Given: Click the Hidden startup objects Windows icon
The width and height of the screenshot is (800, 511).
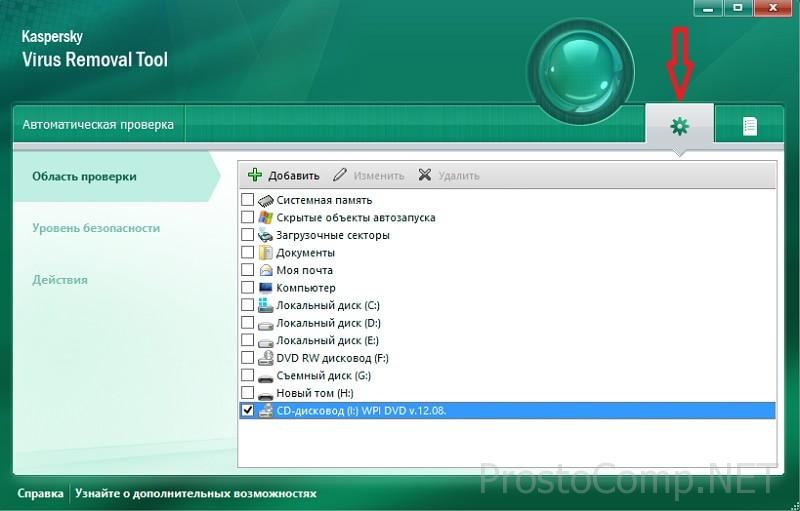Looking at the screenshot, I should click(266, 218).
